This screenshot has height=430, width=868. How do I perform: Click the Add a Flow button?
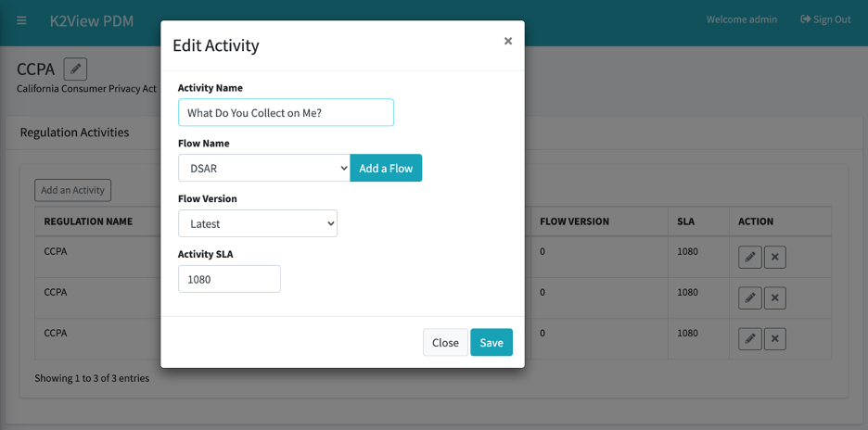coord(386,168)
